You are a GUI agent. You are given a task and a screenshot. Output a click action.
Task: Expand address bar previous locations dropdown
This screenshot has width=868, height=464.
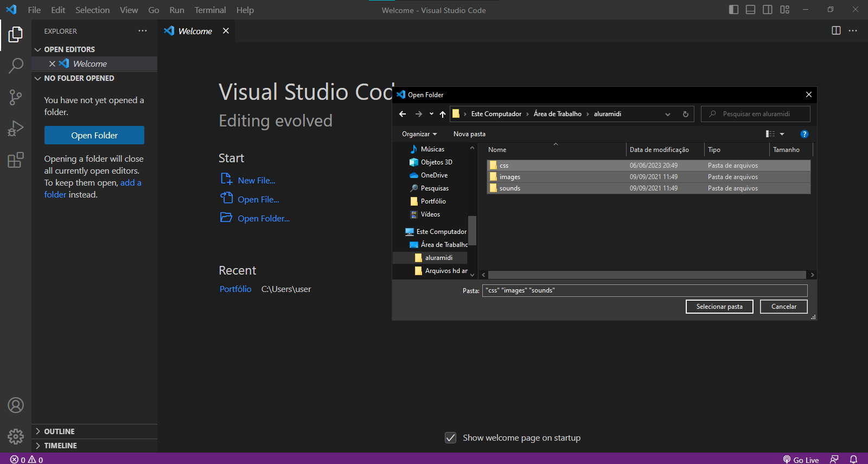tap(668, 114)
